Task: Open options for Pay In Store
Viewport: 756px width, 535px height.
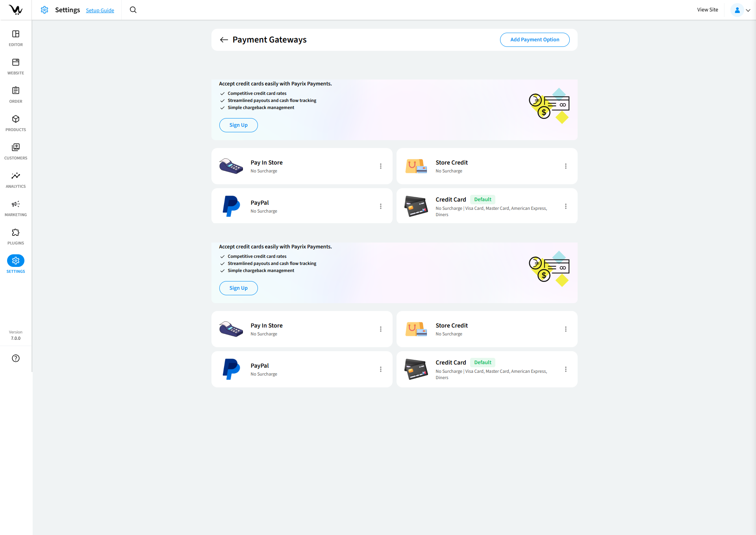Action: (380, 166)
